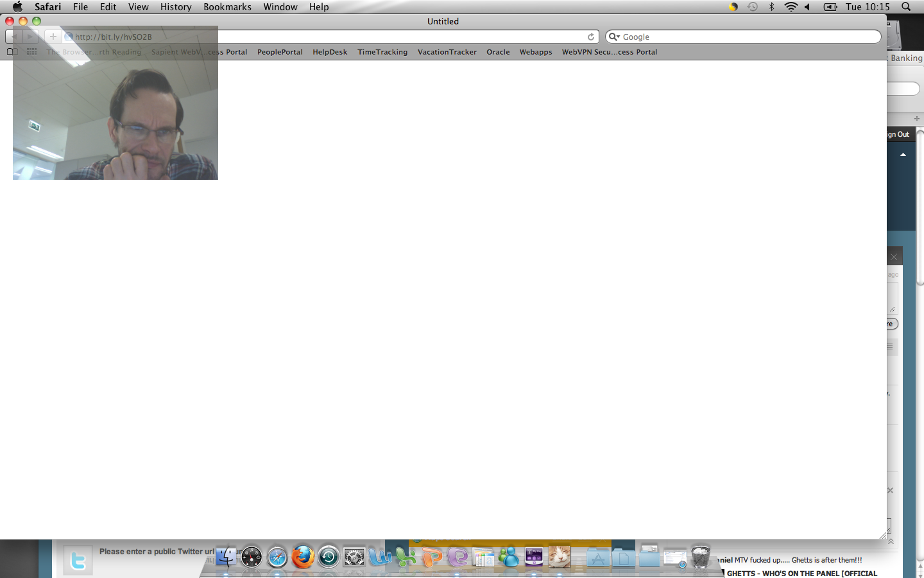924x578 pixels.
Task: Open the History menu
Action: (x=176, y=7)
